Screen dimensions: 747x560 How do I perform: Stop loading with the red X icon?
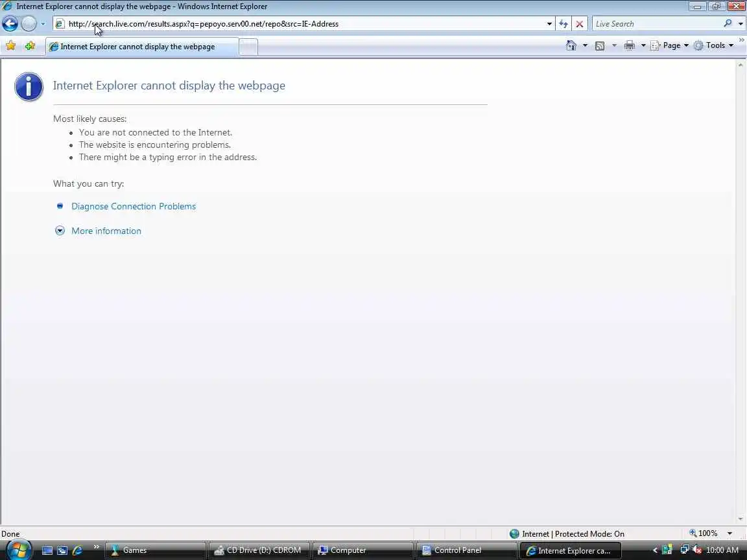[x=579, y=24]
